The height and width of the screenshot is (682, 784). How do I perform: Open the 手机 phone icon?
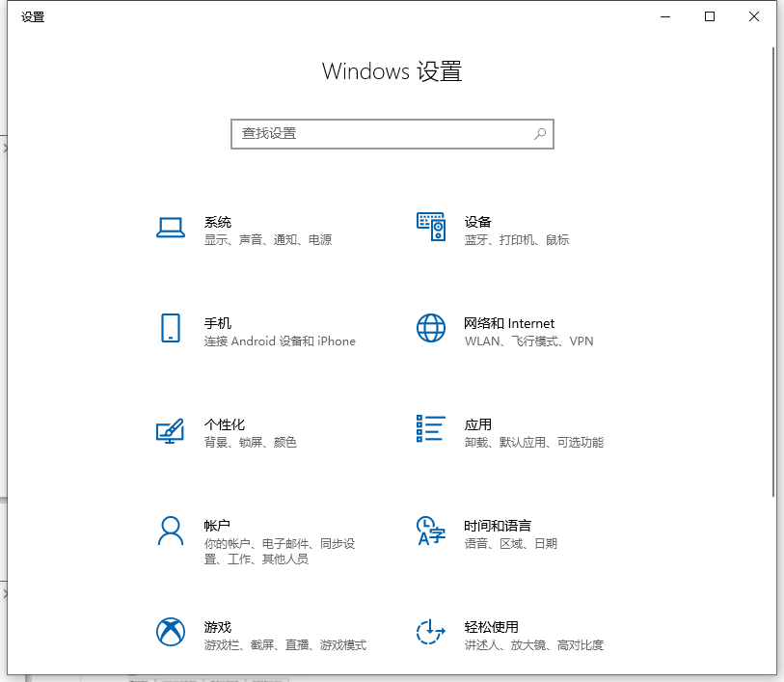[x=171, y=328]
